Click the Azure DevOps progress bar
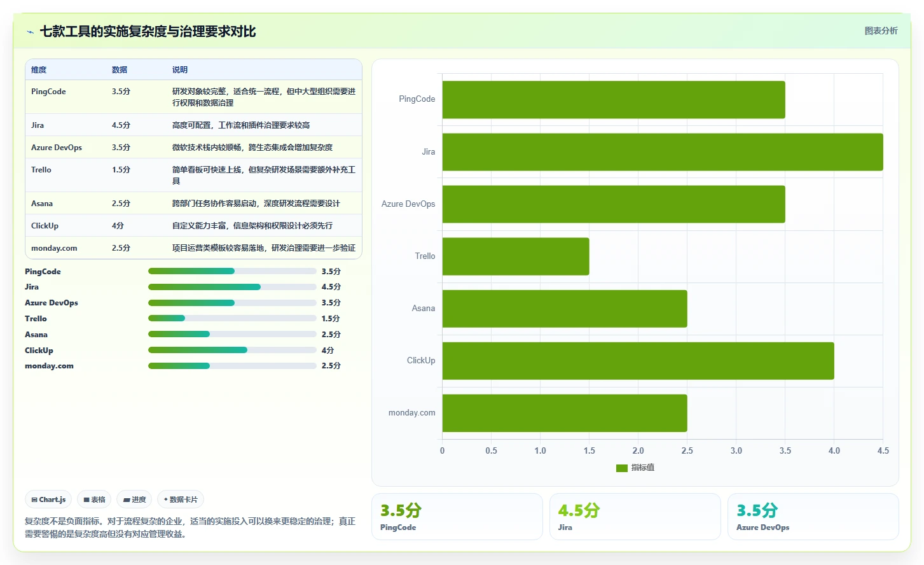Image resolution: width=924 pixels, height=565 pixels. [232, 303]
